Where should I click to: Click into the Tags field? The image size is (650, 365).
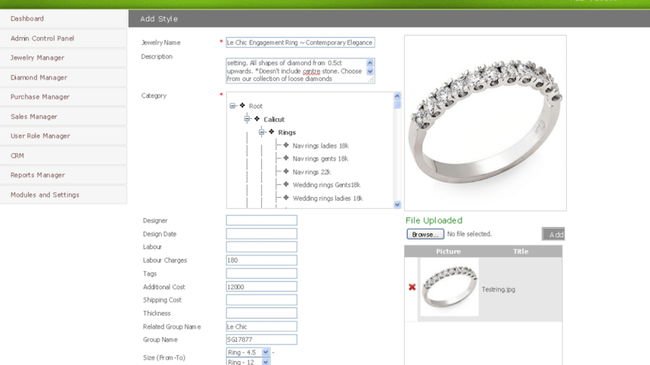click(x=262, y=273)
